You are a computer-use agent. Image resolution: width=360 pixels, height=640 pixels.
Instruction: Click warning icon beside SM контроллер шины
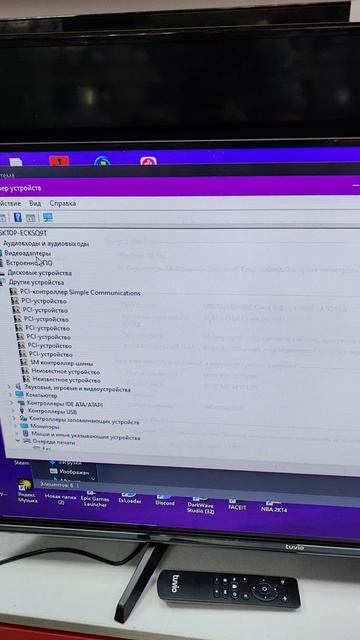[x=24, y=362]
